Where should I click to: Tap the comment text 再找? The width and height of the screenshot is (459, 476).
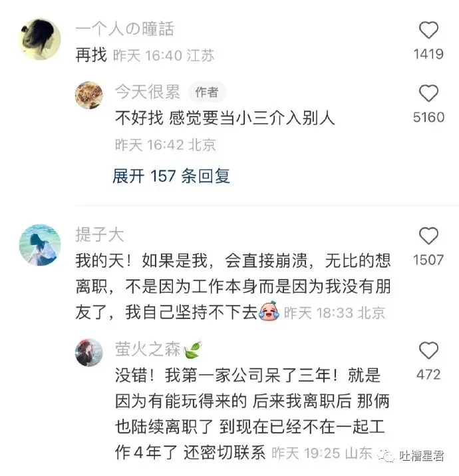(91, 55)
